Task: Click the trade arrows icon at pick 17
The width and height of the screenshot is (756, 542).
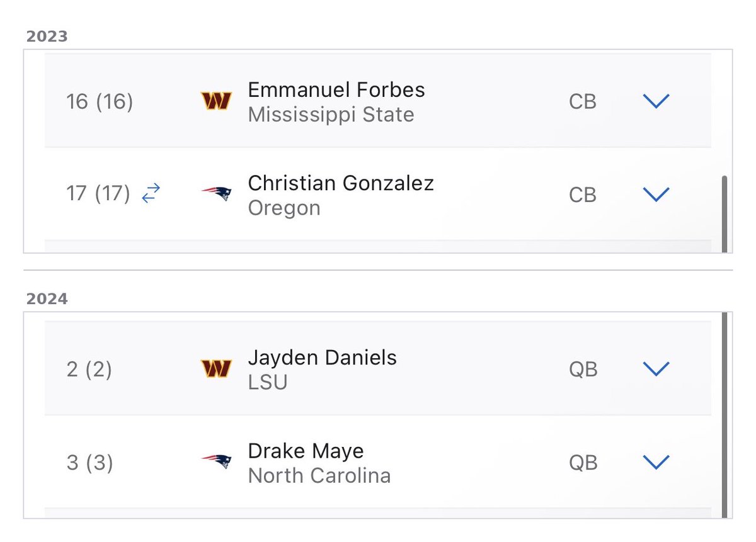Action: [151, 194]
